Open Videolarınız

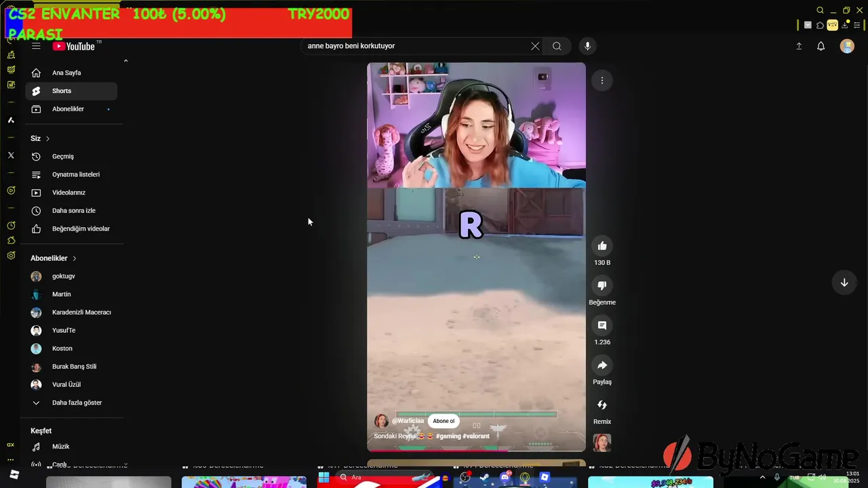tap(71, 192)
